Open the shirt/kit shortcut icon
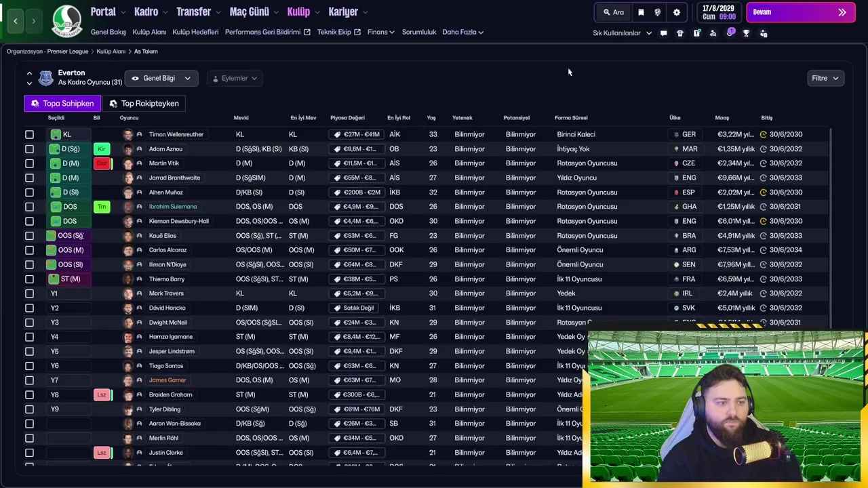868x488 pixels. [680, 33]
